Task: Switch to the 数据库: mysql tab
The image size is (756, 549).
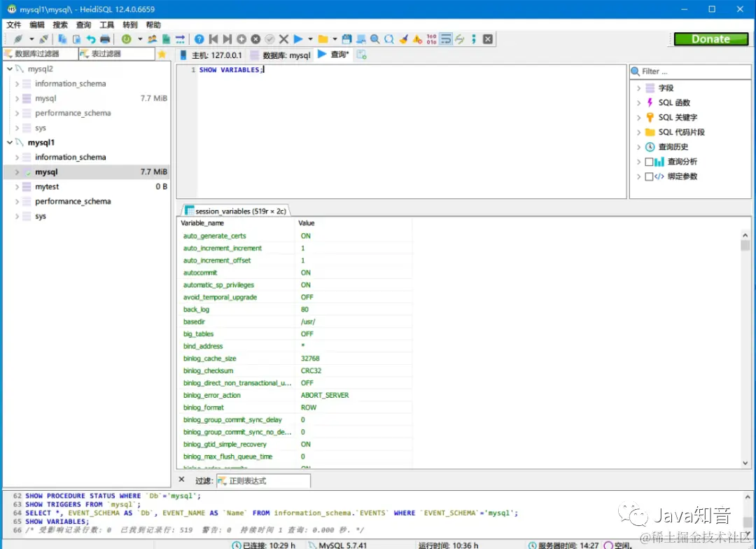Action: tap(281, 55)
